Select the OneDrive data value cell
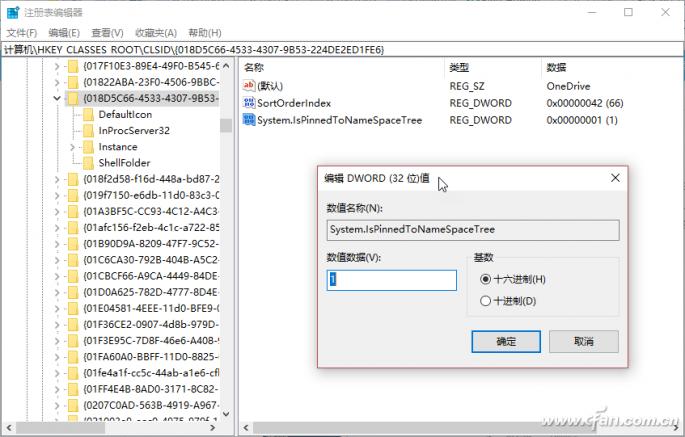Screen dimensions: 685x437 pyautogui.click(x=568, y=86)
